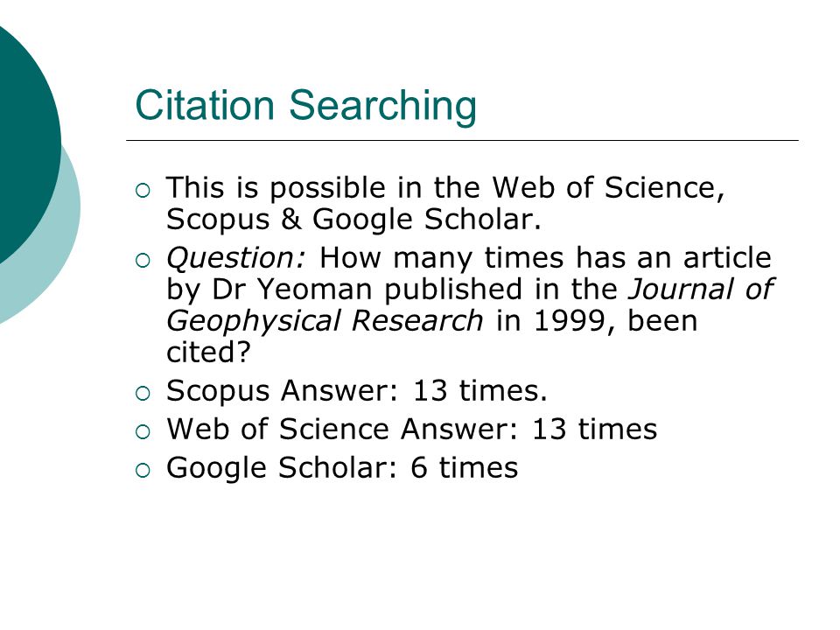This screenshot has height=630, width=840.
Task: Click the bullet before 'Google Scholar: 6 times'
Action: tap(143, 471)
